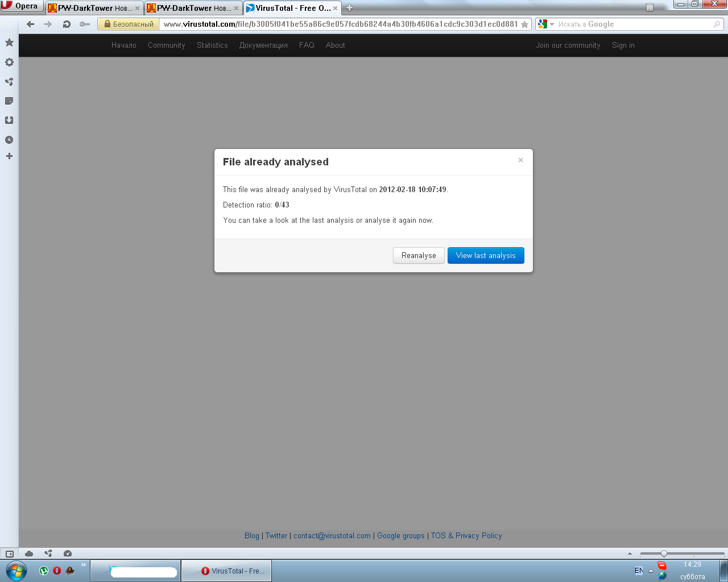Close the first PW-DarkTower tab

point(137,8)
